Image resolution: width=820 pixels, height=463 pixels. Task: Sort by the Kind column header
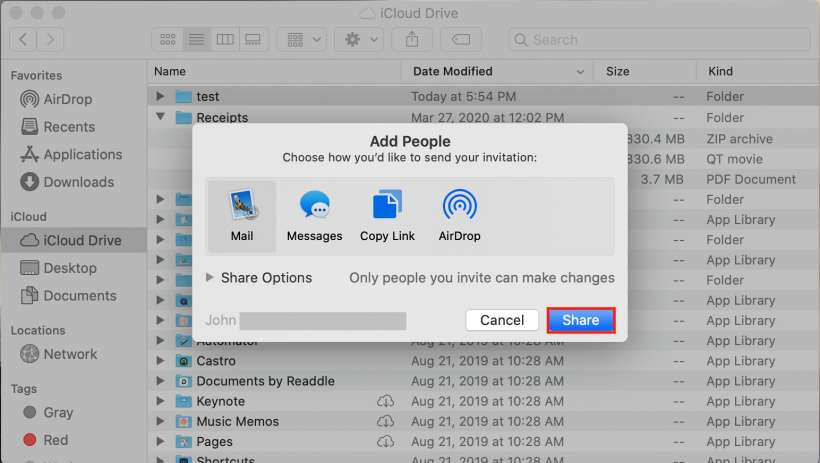tap(757, 71)
